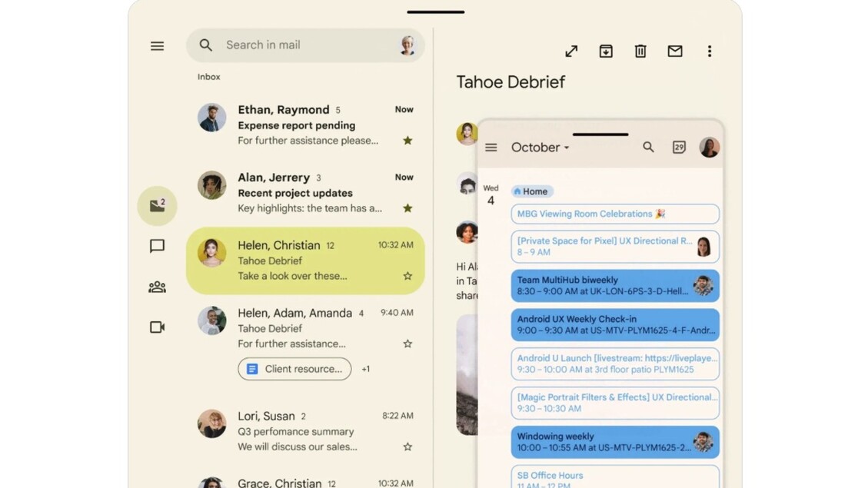Open the Android U Launch livestream event
The image size is (868, 488).
tap(615, 364)
